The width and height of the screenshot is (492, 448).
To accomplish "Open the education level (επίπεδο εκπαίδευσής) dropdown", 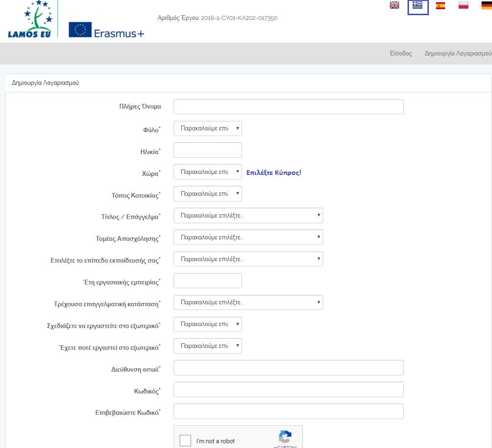I will click(x=248, y=259).
